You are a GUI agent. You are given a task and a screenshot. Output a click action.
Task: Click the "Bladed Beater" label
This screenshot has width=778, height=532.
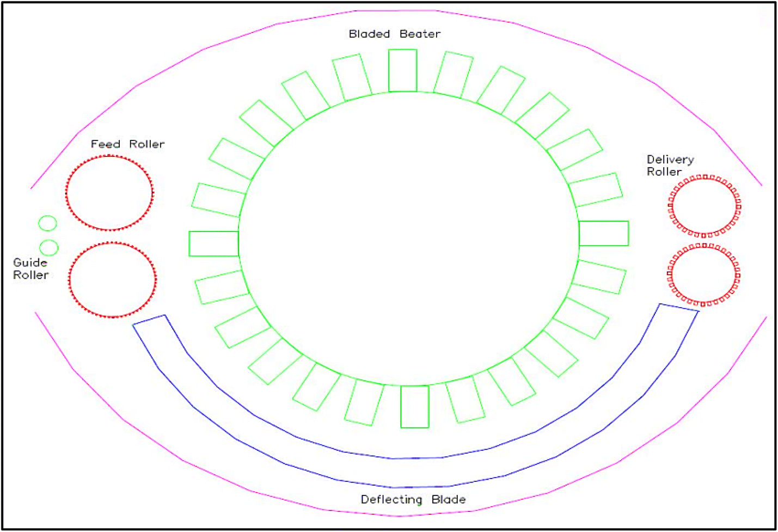[395, 34]
